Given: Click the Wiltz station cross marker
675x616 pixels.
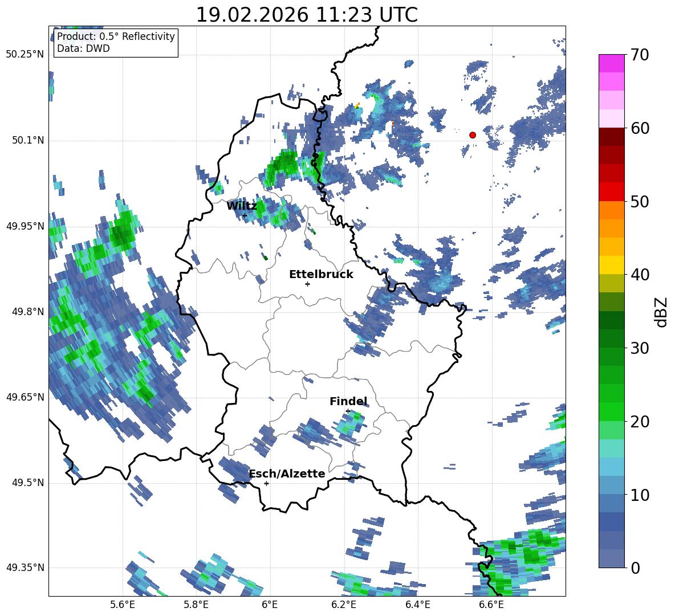Looking at the screenshot, I should (245, 215).
